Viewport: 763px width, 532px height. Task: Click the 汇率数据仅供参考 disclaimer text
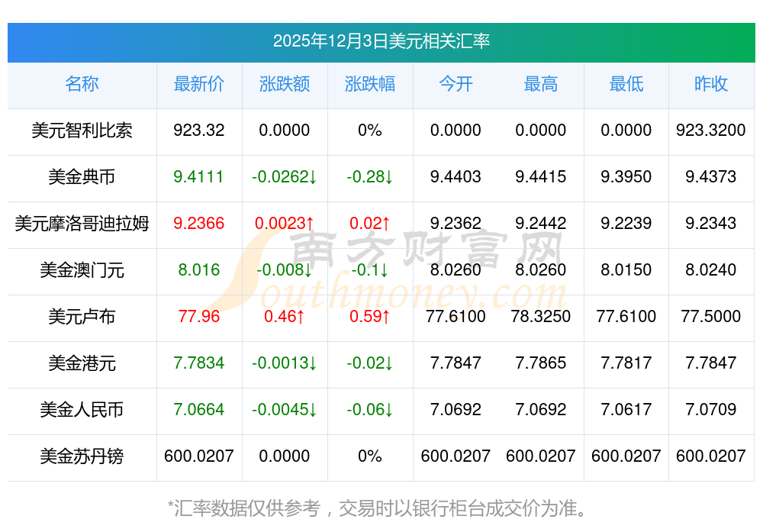click(x=381, y=508)
